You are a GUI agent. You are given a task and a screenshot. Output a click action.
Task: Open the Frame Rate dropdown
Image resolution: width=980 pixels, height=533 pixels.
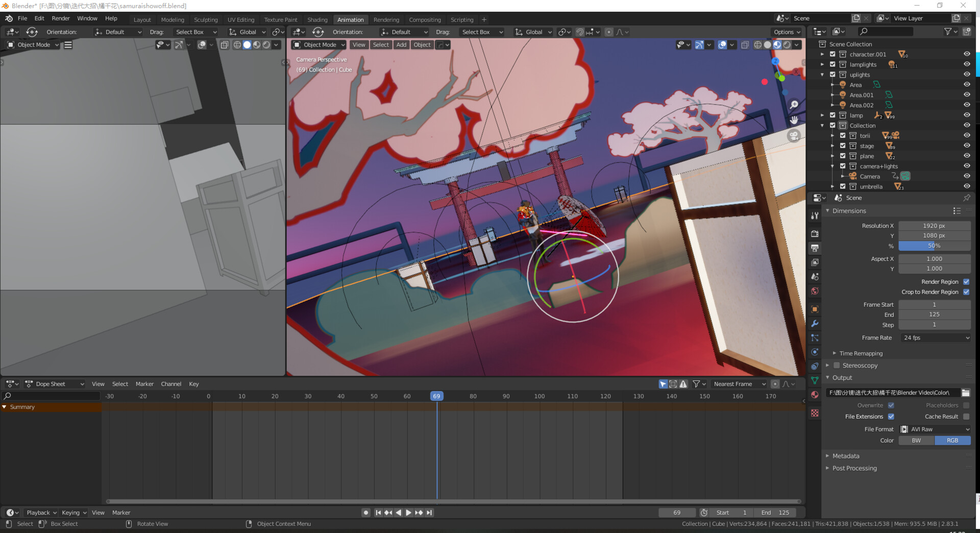(x=935, y=337)
